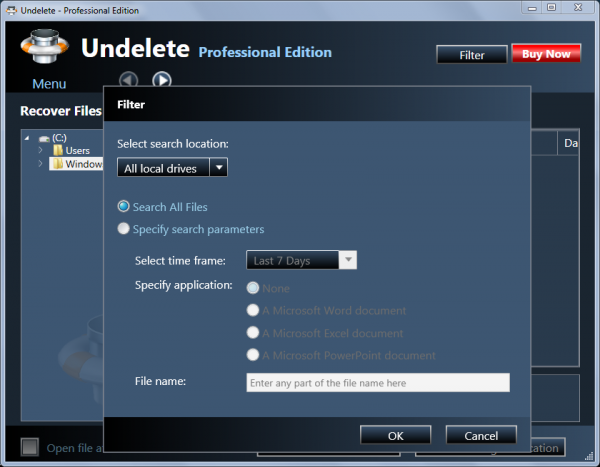Image resolution: width=600 pixels, height=467 pixels.
Task: Click the Select time frame label
Action: click(180, 261)
